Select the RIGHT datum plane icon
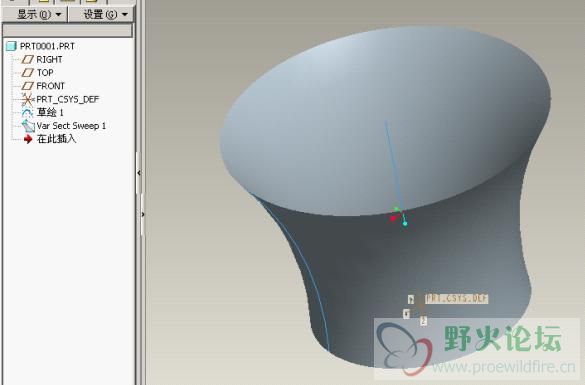The width and height of the screenshot is (585, 385). [x=27, y=59]
